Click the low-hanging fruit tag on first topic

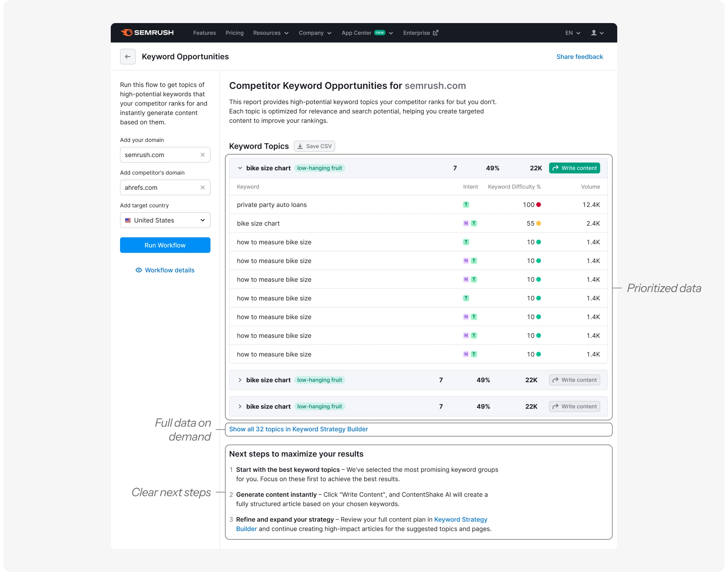(319, 168)
